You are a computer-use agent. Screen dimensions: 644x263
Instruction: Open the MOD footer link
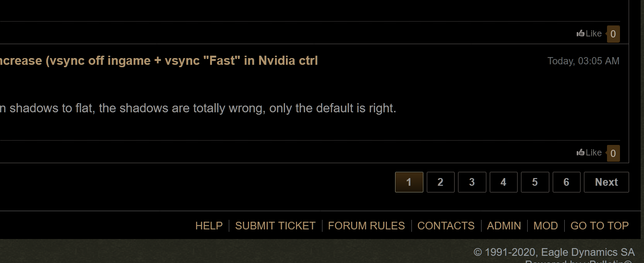546,226
